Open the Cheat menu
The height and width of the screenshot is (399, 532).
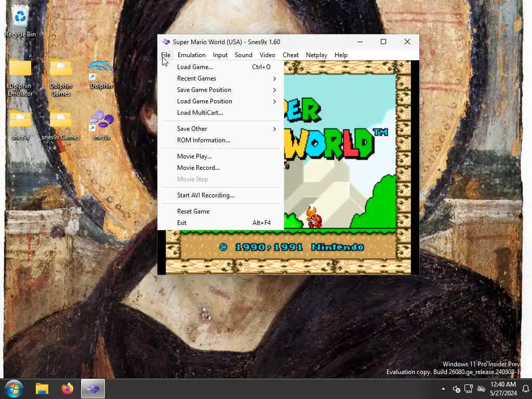[291, 55]
